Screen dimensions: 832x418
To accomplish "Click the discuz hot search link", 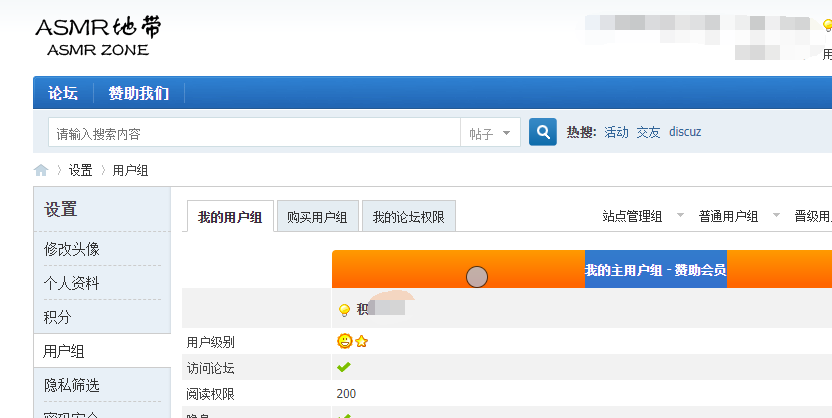I will coord(685,132).
